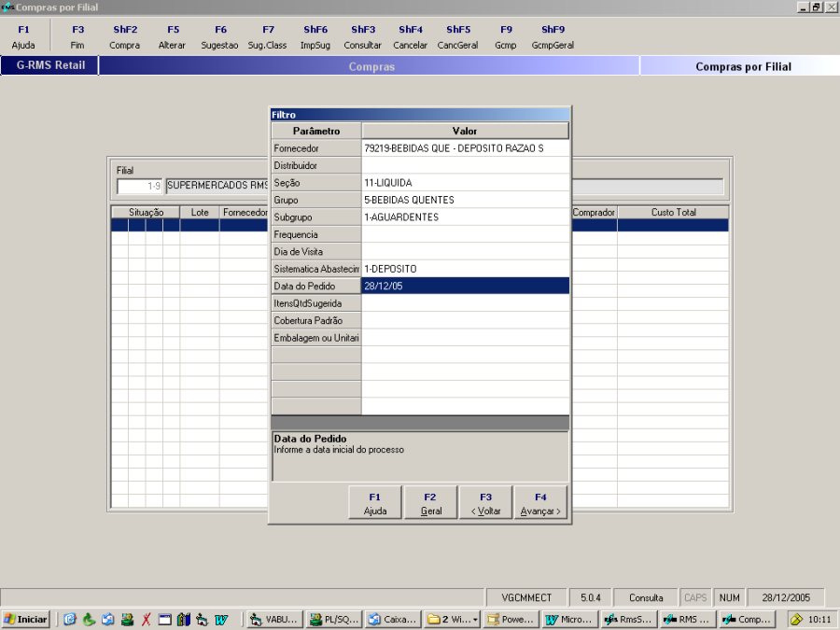Click the G-RMS Retail banner label

point(50,65)
